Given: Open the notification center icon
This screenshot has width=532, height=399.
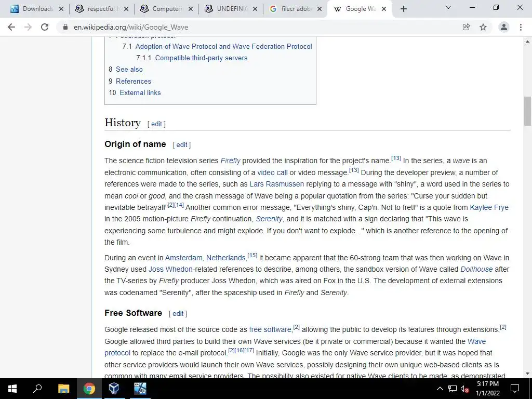Looking at the screenshot, I should (515, 389).
